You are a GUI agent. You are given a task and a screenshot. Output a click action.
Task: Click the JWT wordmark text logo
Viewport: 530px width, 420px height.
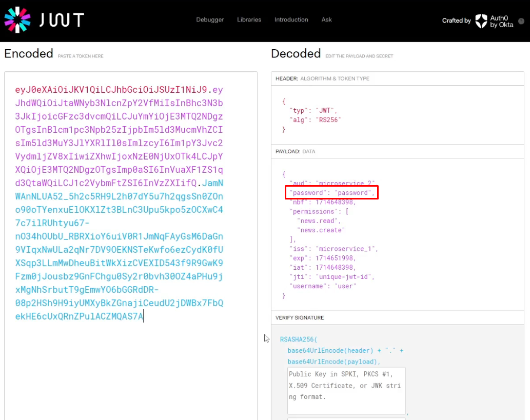point(62,20)
